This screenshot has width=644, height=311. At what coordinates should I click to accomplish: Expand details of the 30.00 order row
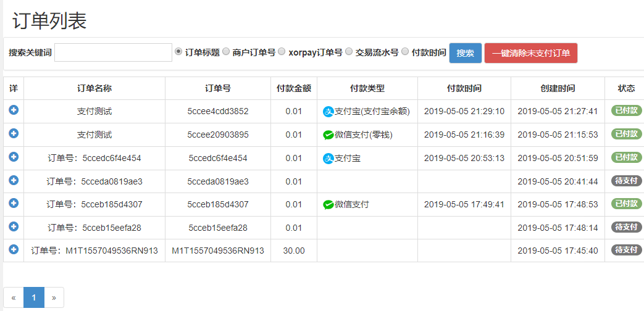(14, 249)
